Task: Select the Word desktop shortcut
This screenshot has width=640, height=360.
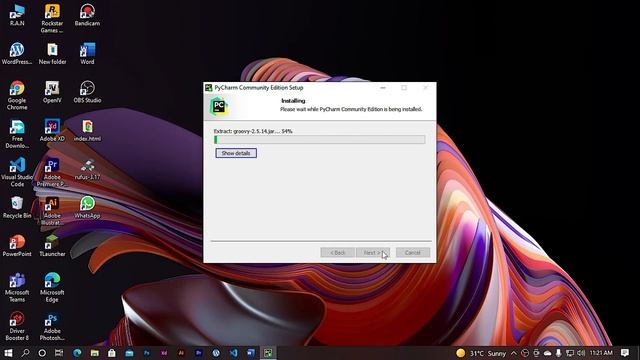Action: point(87,53)
